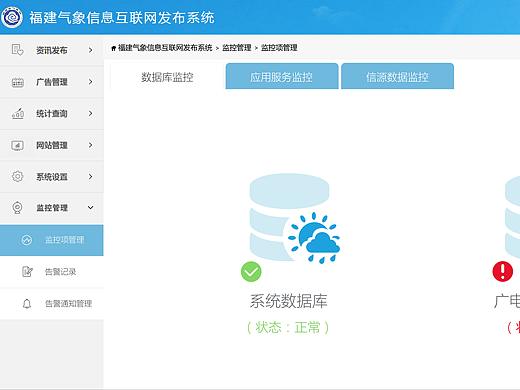Select 告警记录 in the sidebar

pos(52,272)
